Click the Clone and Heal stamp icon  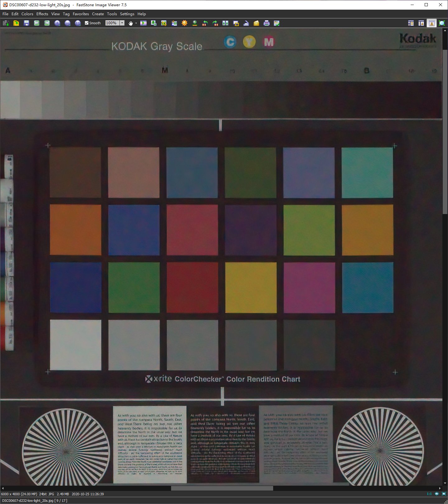(x=195, y=23)
